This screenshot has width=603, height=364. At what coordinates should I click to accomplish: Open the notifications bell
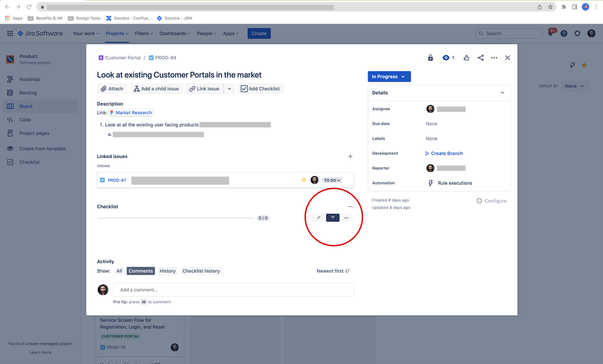(550, 33)
